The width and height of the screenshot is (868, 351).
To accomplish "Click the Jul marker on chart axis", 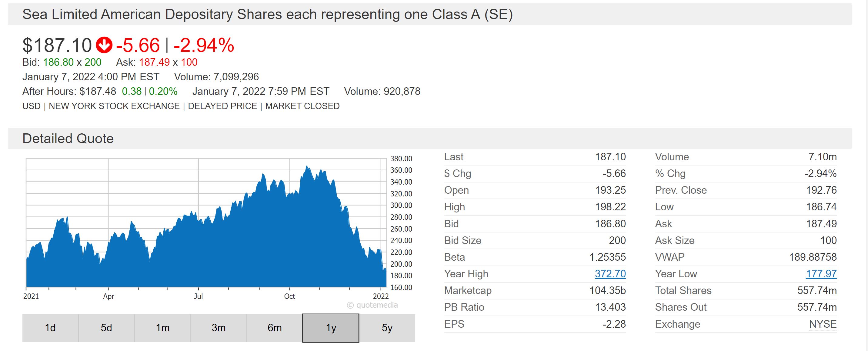I will click(198, 296).
